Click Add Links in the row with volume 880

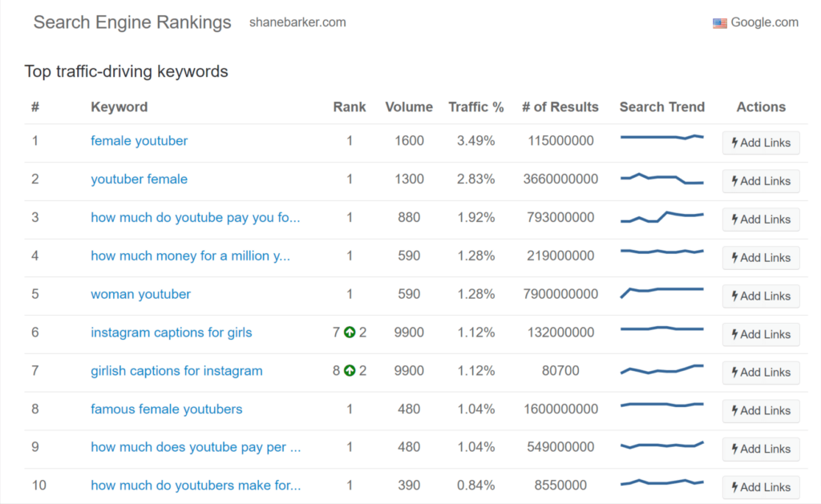pos(761,219)
